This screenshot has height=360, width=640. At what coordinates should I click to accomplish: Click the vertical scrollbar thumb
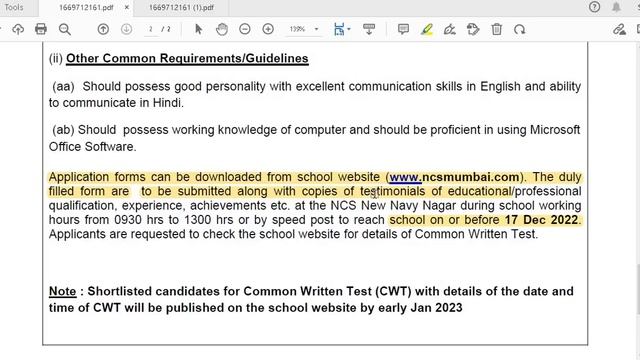tap(638, 289)
